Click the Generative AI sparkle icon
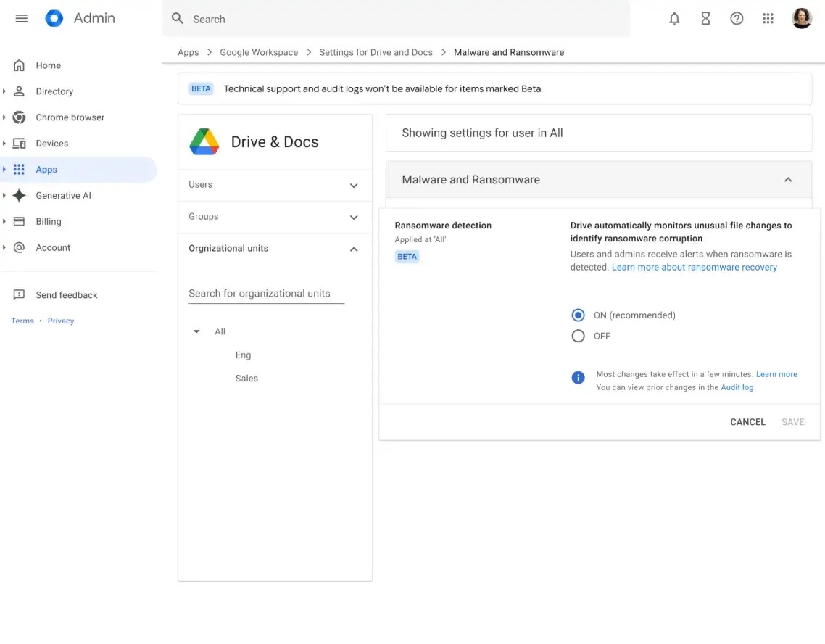The height and width of the screenshot is (644, 825). [19, 195]
